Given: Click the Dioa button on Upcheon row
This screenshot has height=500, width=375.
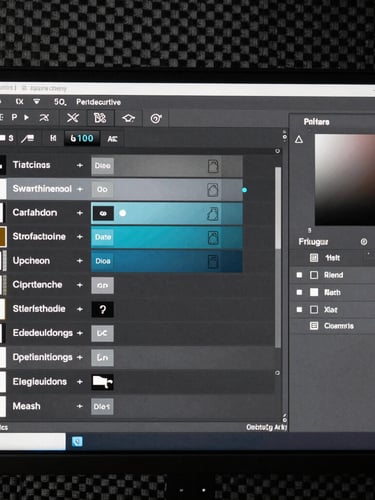Looking at the screenshot, I should click(102, 261).
